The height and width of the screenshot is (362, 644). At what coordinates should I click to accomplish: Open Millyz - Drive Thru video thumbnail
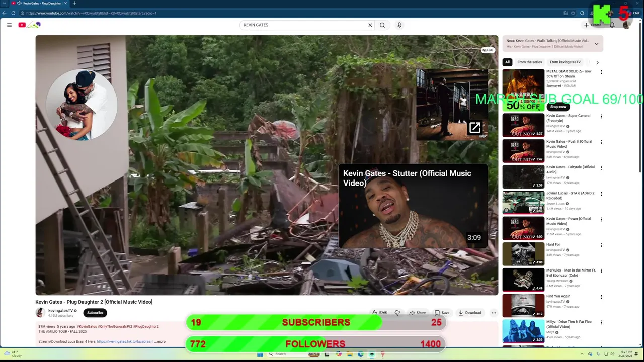pos(523,331)
